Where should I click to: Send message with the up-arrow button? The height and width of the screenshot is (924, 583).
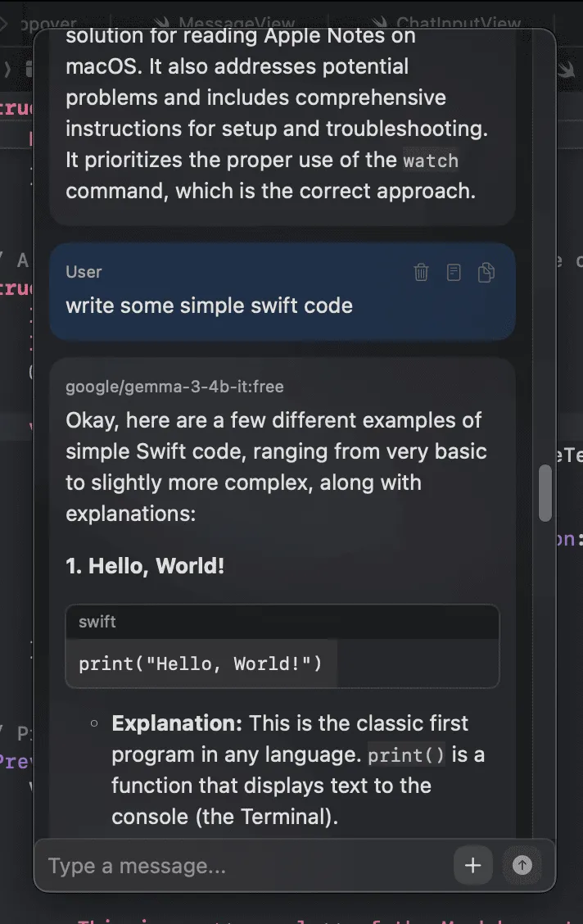(522, 866)
